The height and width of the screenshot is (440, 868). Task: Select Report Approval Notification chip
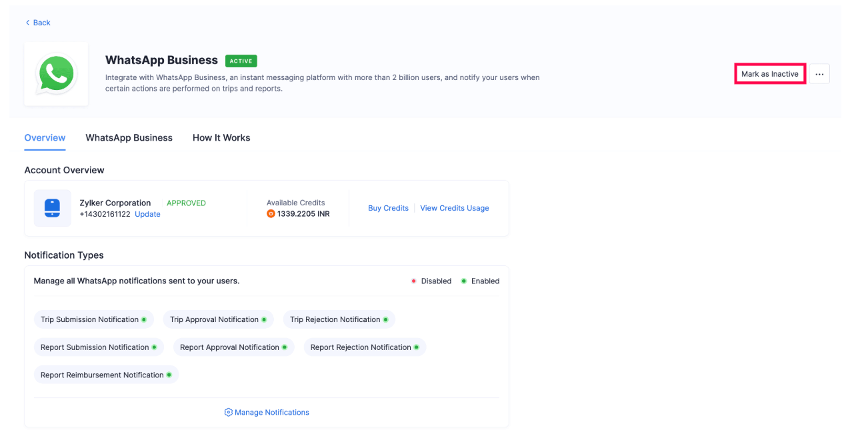point(233,347)
